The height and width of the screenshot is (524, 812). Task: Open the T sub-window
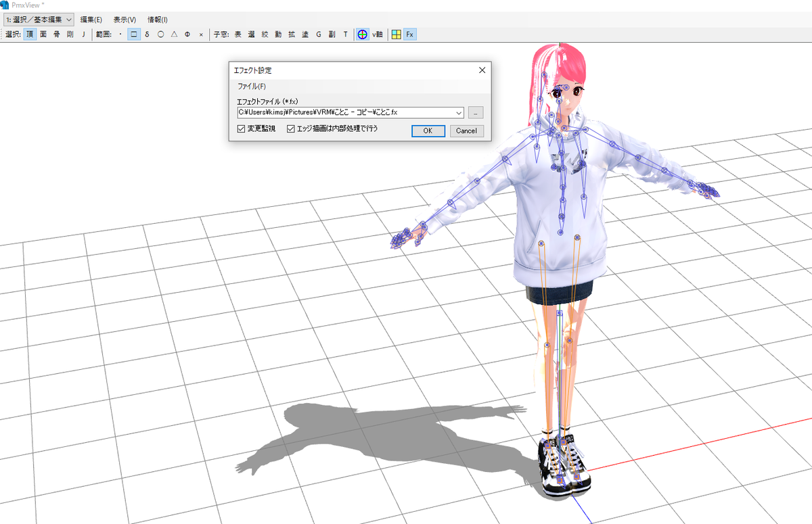pos(345,34)
